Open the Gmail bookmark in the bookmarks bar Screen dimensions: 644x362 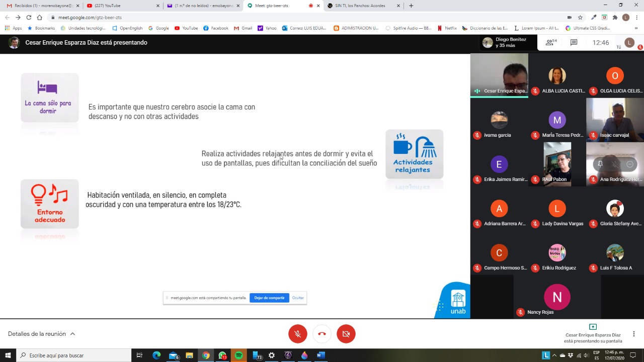tap(243, 28)
